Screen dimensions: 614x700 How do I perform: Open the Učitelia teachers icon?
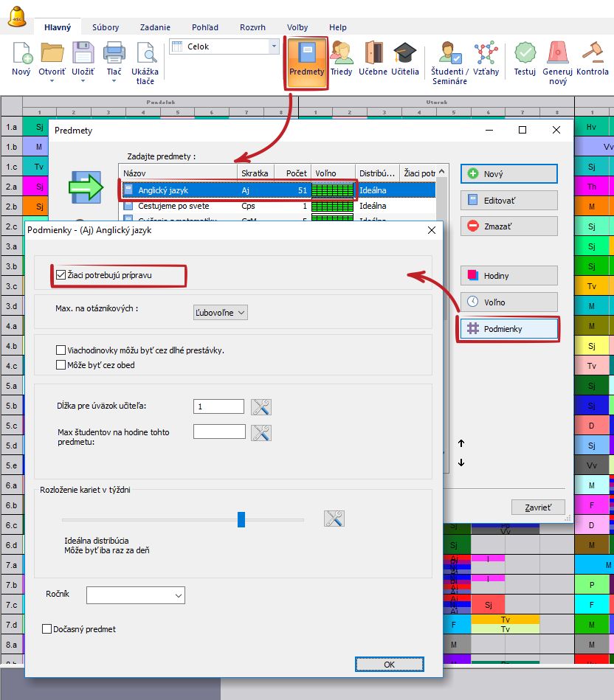click(x=404, y=58)
